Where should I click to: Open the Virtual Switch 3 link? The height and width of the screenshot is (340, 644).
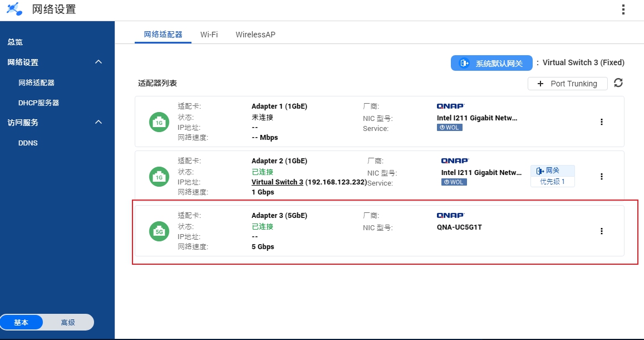277,182
